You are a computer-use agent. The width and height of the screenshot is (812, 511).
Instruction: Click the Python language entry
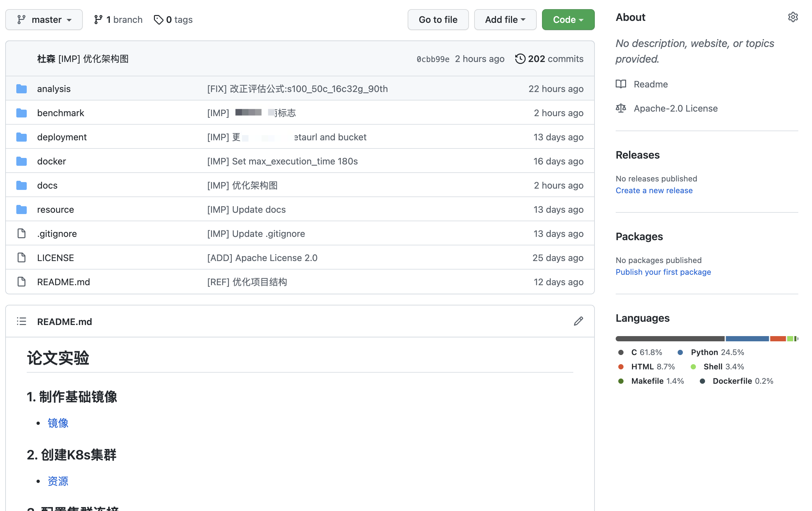(704, 352)
